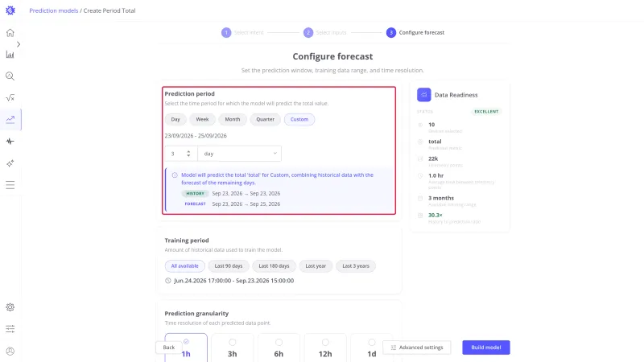Open the day unit dropdown
The width and height of the screenshot is (644, 362).
239,154
